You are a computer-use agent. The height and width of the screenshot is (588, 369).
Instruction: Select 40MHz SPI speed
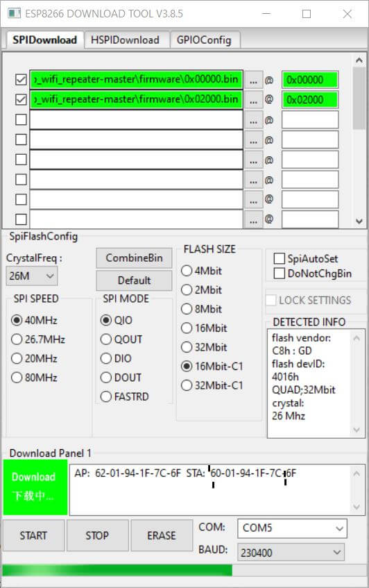tap(35, 320)
